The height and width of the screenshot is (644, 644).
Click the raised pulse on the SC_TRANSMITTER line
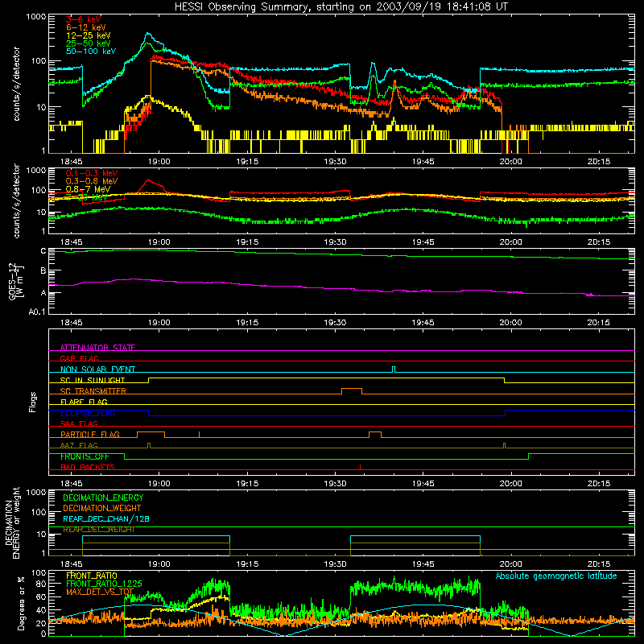(x=352, y=390)
